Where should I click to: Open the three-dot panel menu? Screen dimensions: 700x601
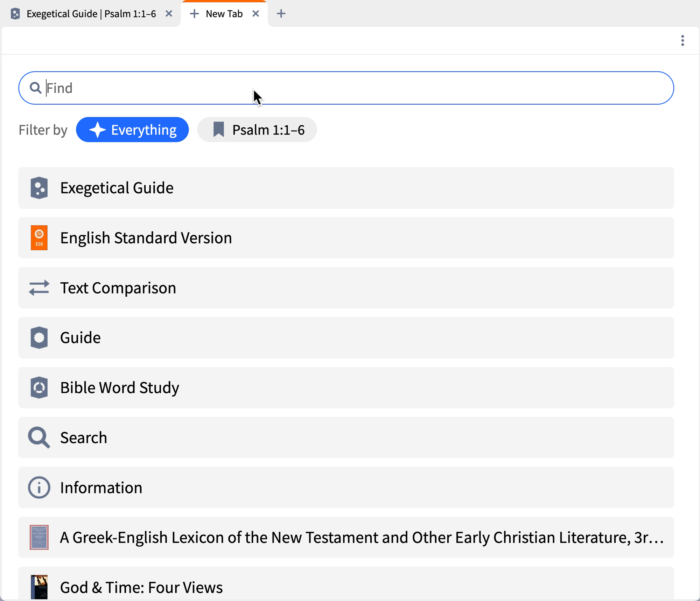[x=682, y=41]
